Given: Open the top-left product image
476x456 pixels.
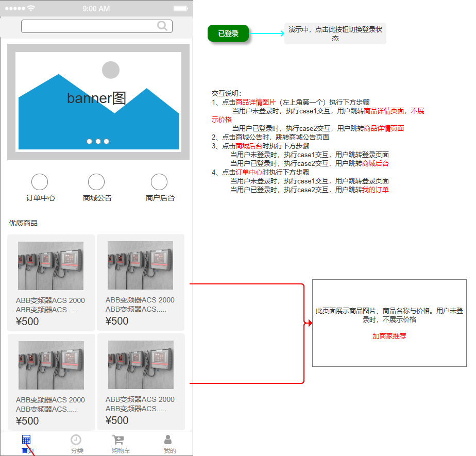Looking at the screenshot, I should (50, 266).
